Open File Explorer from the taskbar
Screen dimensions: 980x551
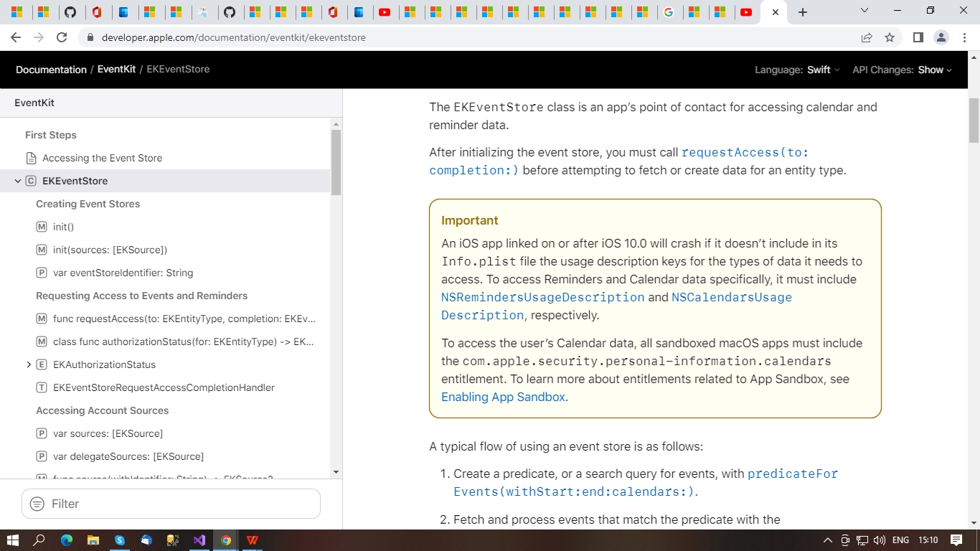pos(93,540)
